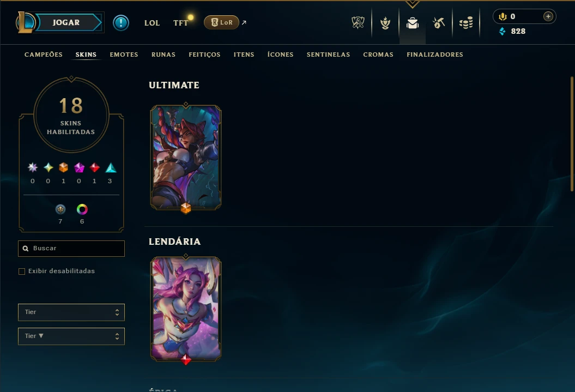Expand the first Tier dropdown
The width and height of the screenshot is (575, 392).
[x=71, y=312]
